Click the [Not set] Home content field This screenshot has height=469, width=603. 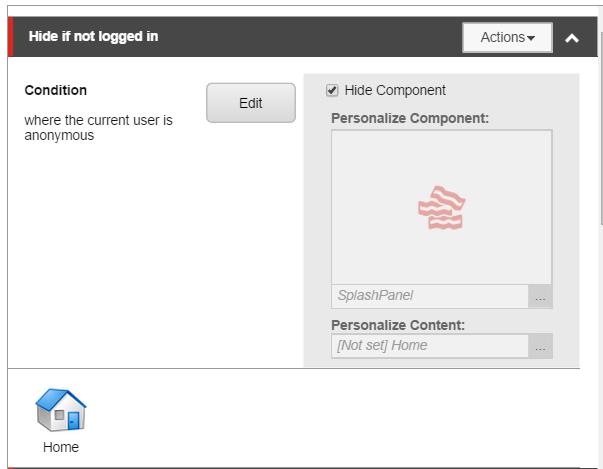[x=429, y=346]
